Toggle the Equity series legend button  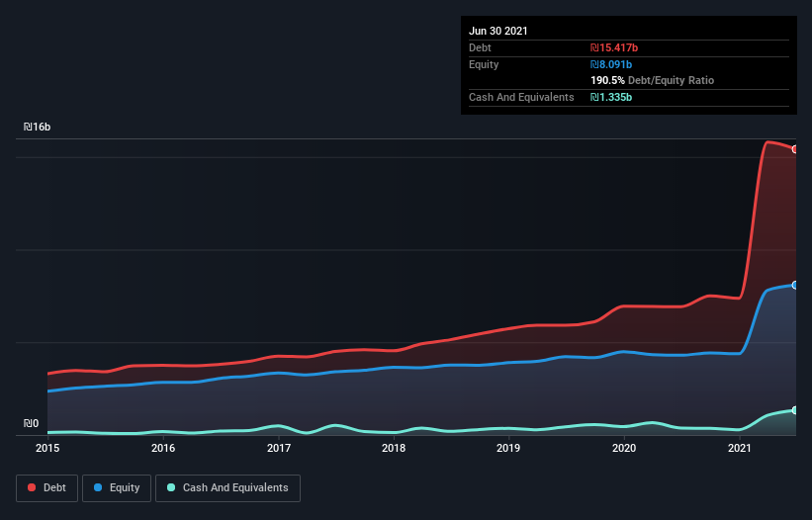point(117,488)
